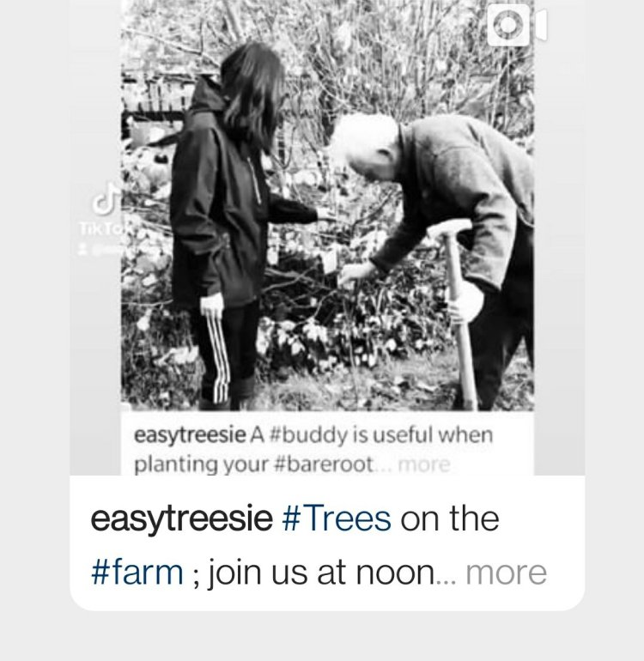Select the #bareroot hashtag in the embedded caption
This screenshot has width=644, height=661.
click(x=327, y=464)
